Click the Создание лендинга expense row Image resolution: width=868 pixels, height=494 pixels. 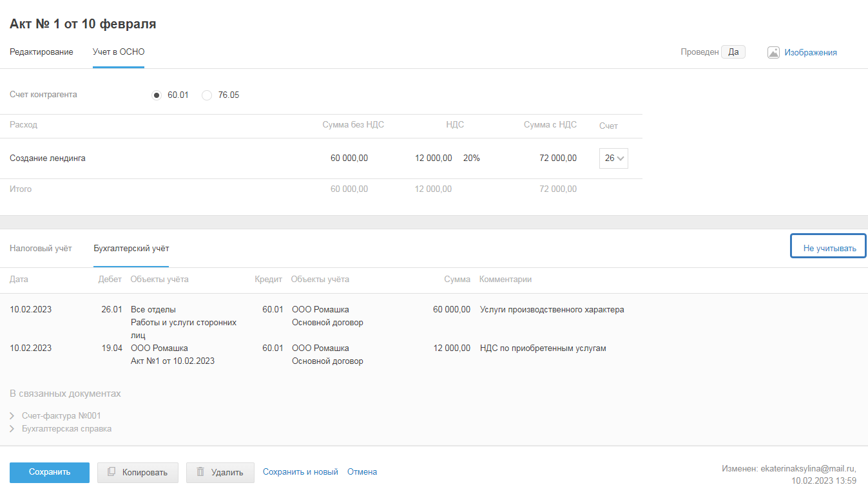48,158
